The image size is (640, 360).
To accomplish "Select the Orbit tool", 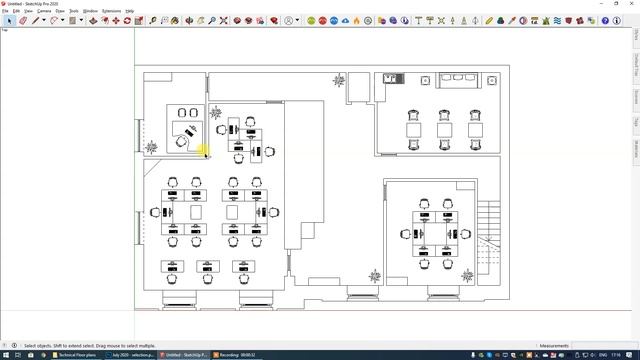I will pyautogui.click(x=189, y=20).
